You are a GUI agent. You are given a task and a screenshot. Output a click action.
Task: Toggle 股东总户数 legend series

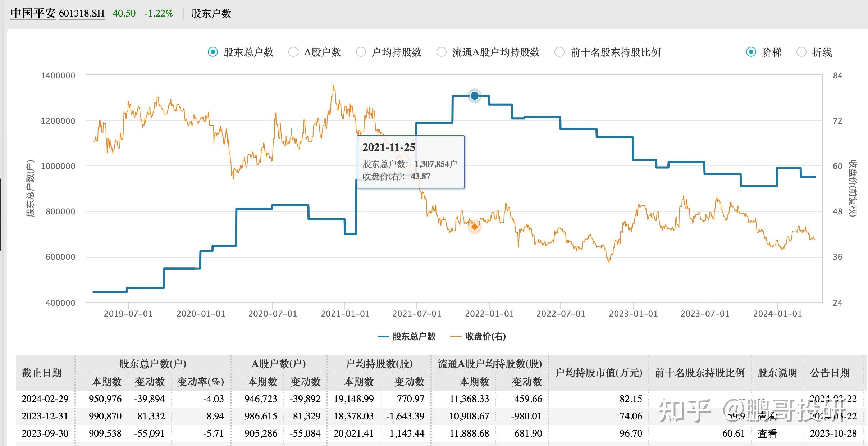click(407, 337)
